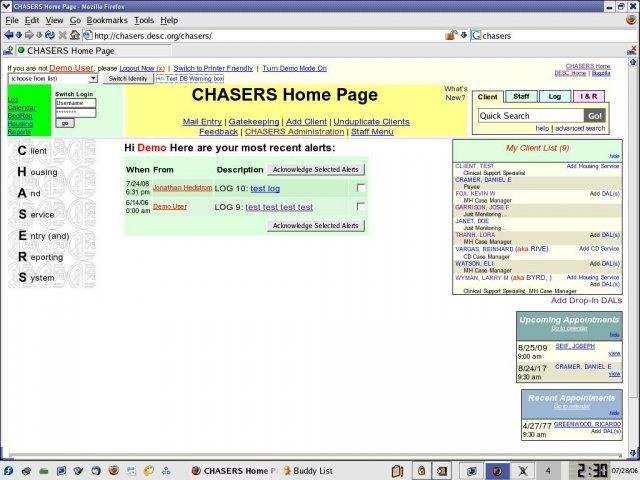Click the first pager desktop thumbnail

(x=471, y=471)
